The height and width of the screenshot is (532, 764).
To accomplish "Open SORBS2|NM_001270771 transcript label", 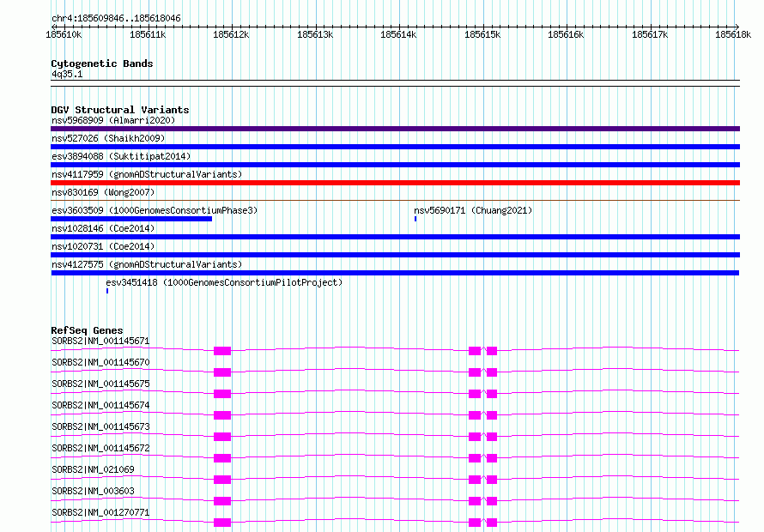I will (100, 512).
